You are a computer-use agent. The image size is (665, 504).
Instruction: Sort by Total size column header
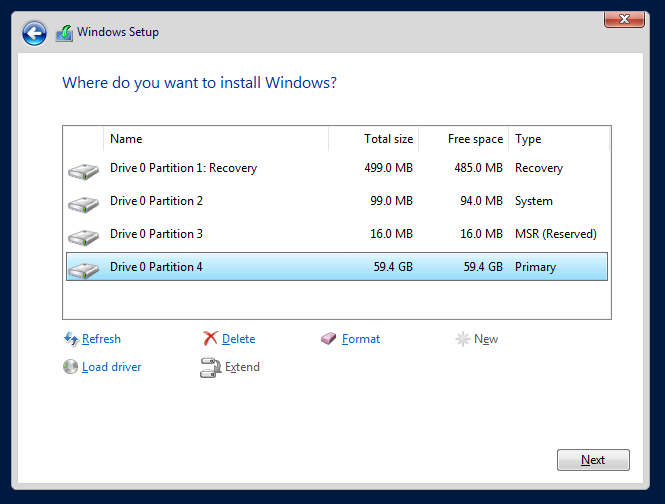388,139
